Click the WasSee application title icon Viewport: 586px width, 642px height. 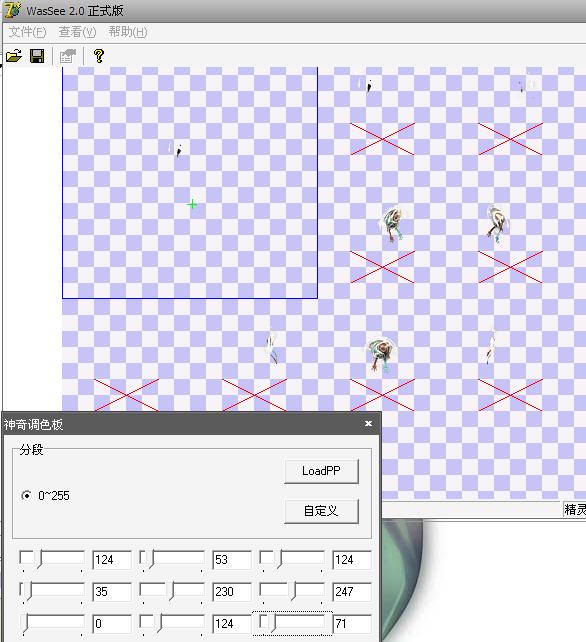pyautogui.click(x=12, y=10)
